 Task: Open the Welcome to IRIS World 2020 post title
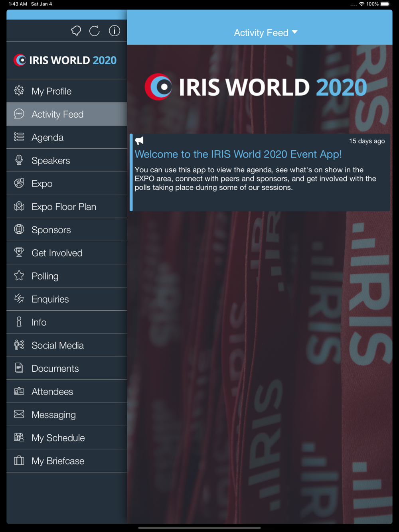[238, 154]
